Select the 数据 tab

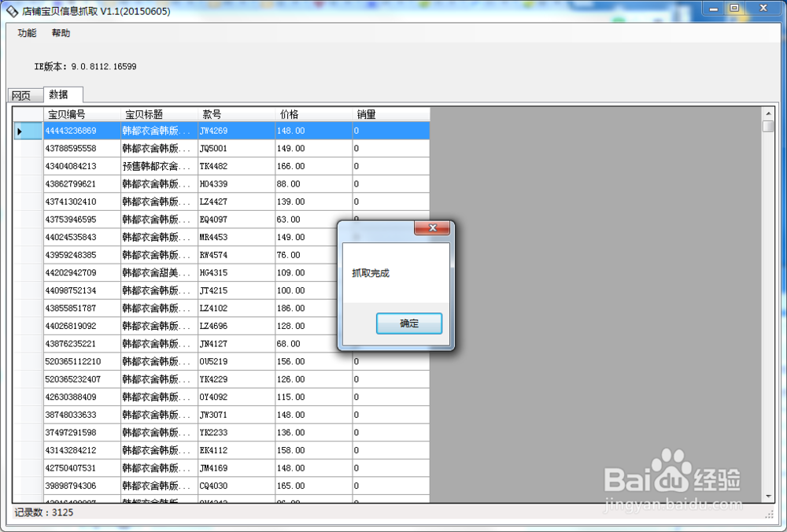[63, 94]
